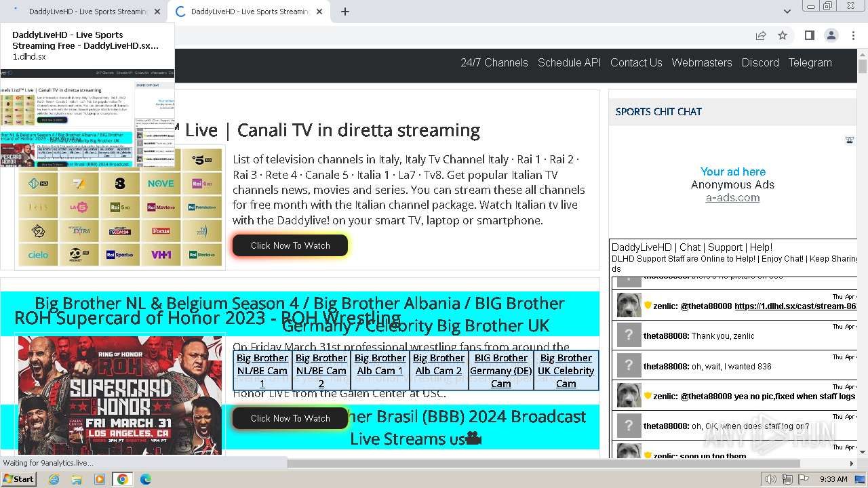Open Internet Explorer from the taskbar
Screen dimensions: 868x488
point(54,479)
